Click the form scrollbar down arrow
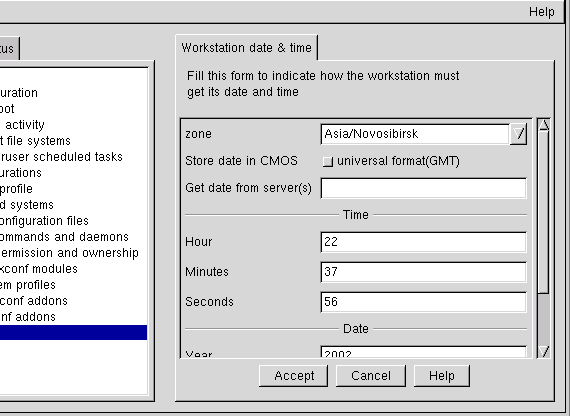Screen dimensions: 570x416 544,351
